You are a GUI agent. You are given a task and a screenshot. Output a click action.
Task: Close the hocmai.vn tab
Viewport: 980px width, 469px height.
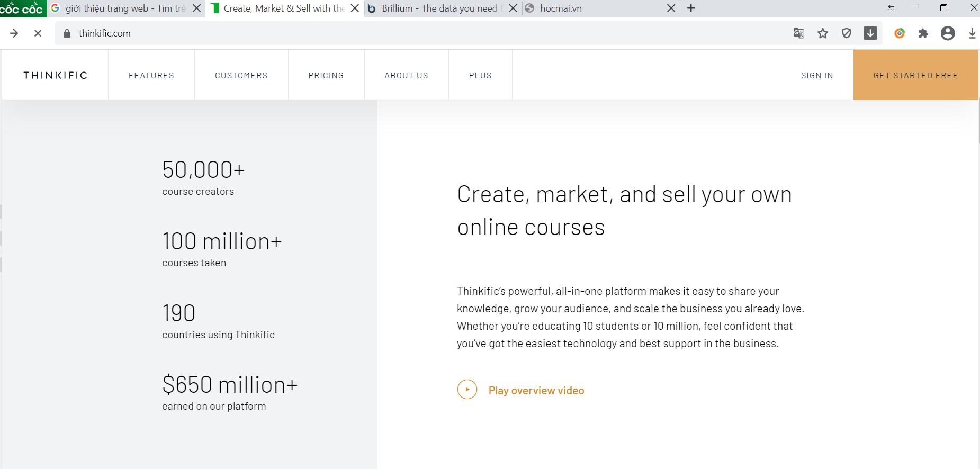(671, 8)
